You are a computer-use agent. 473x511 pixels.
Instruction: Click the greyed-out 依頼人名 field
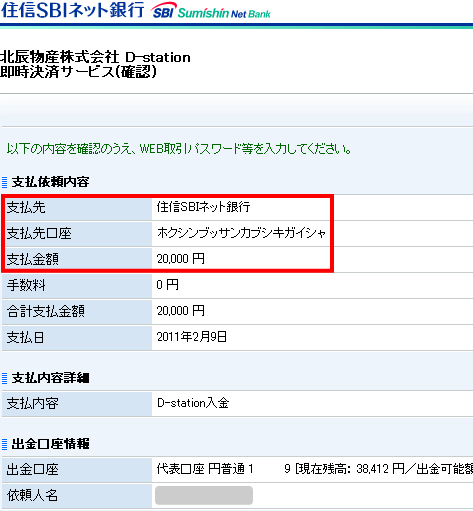tap(204, 495)
